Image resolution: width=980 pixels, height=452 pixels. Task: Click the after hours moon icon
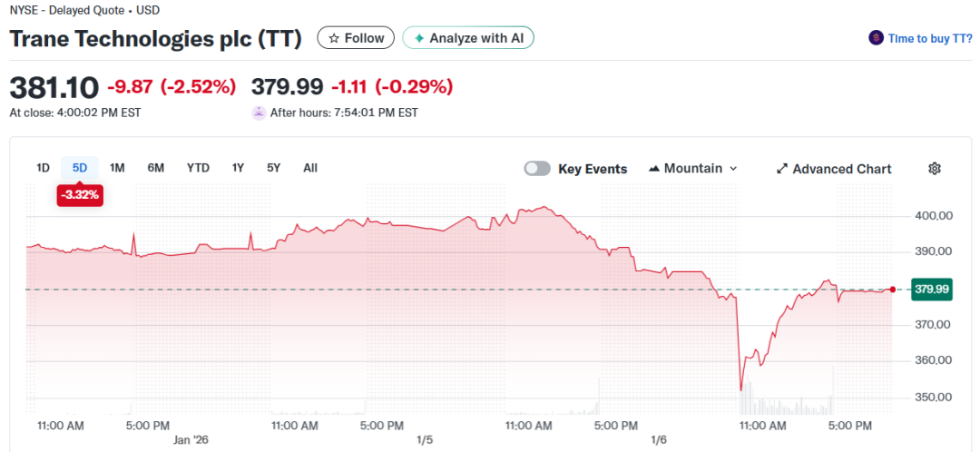point(260,113)
